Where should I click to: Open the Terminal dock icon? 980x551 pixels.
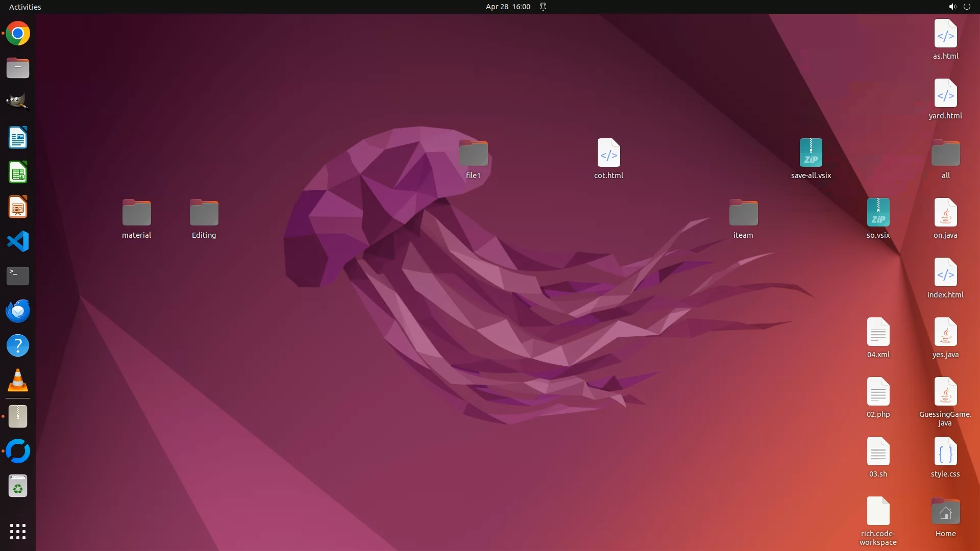(18, 276)
